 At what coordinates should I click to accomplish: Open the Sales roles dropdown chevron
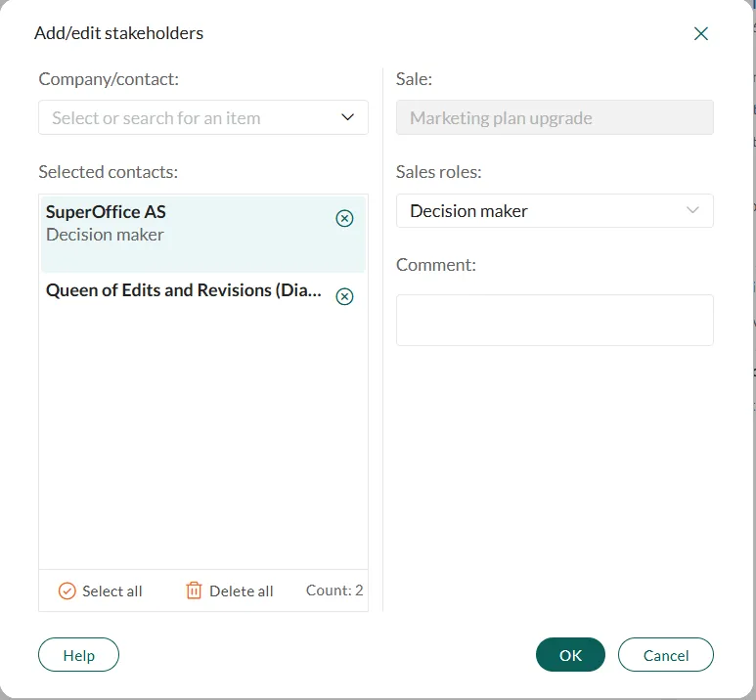tap(693, 210)
